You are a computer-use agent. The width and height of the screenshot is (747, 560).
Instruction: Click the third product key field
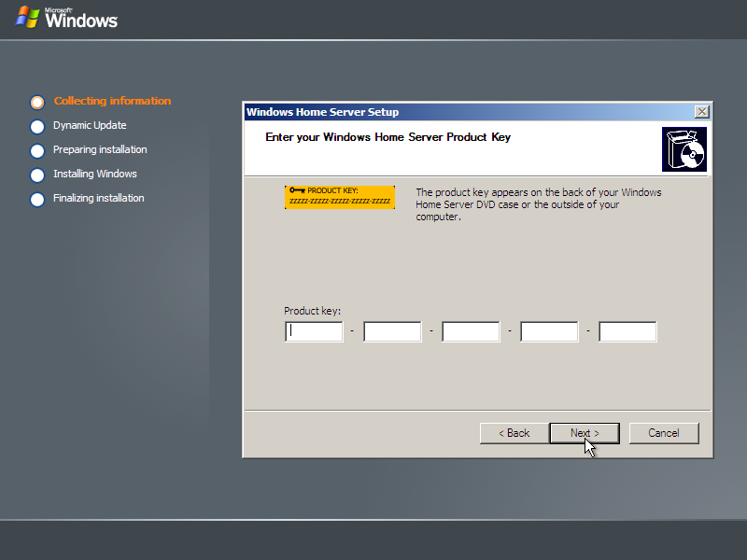(x=471, y=331)
